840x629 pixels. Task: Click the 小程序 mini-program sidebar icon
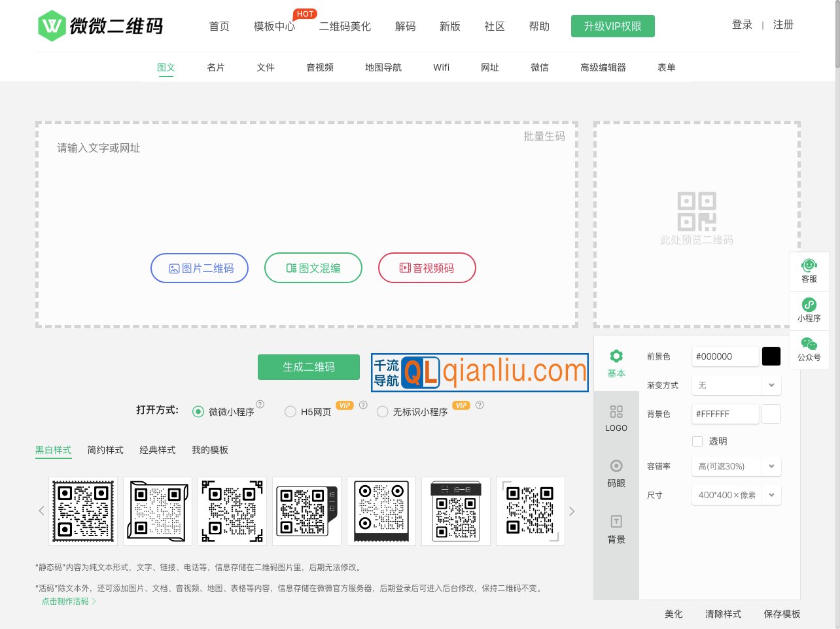point(809,310)
